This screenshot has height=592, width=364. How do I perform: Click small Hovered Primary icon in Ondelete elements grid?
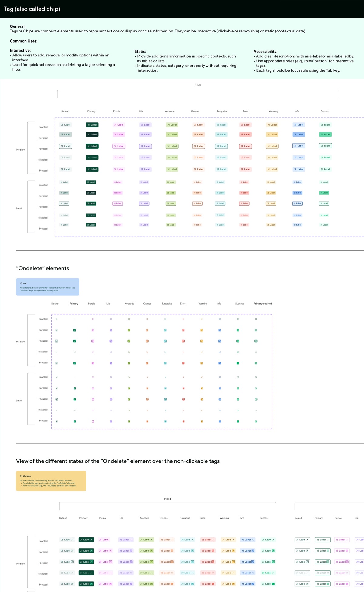pyautogui.click(x=75, y=388)
